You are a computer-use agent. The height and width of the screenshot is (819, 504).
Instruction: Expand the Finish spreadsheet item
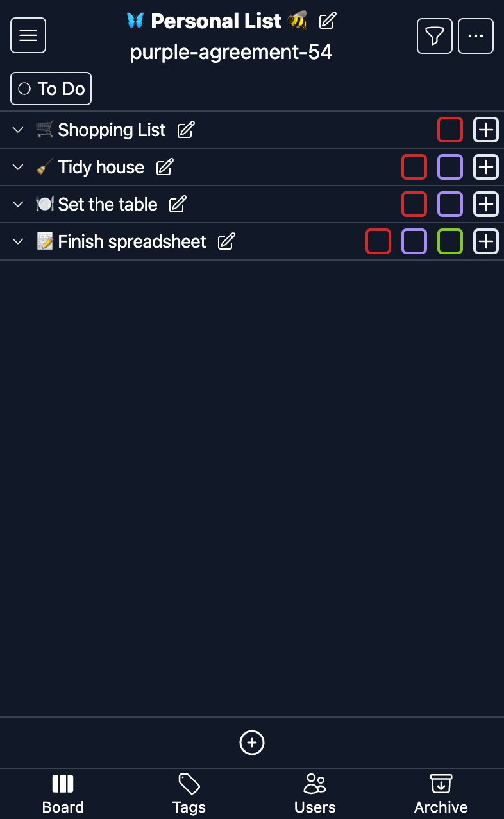(18, 241)
